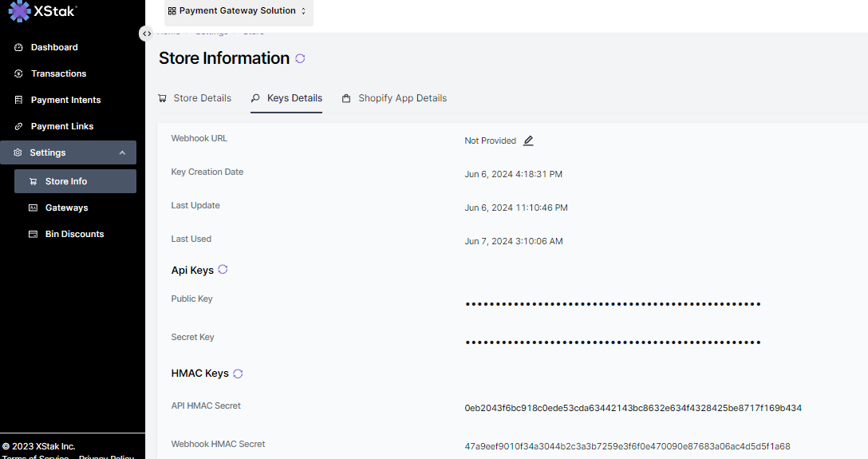The width and height of the screenshot is (868, 459).
Task: Open the Payment Gateway Solution dropdown
Action: 238,11
